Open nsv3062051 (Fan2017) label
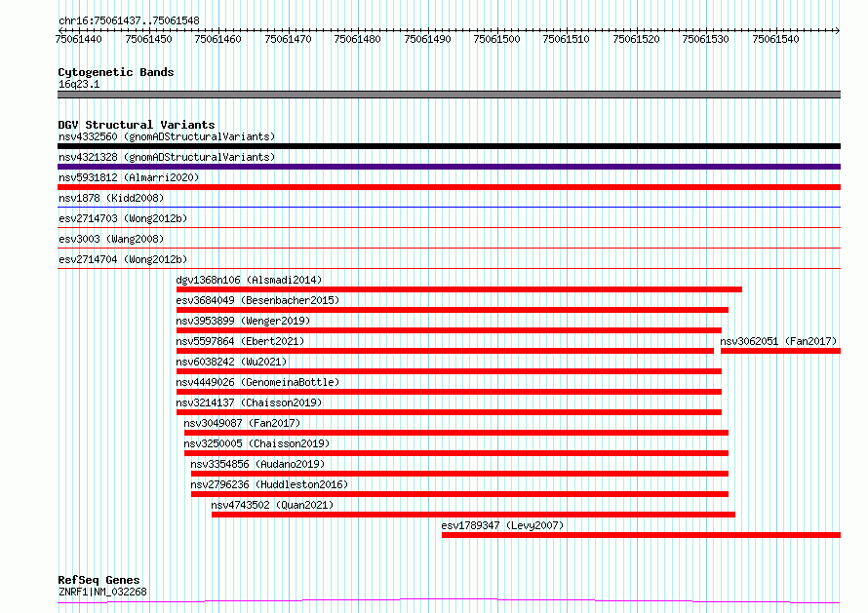868x613 pixels. coord(778,341)
